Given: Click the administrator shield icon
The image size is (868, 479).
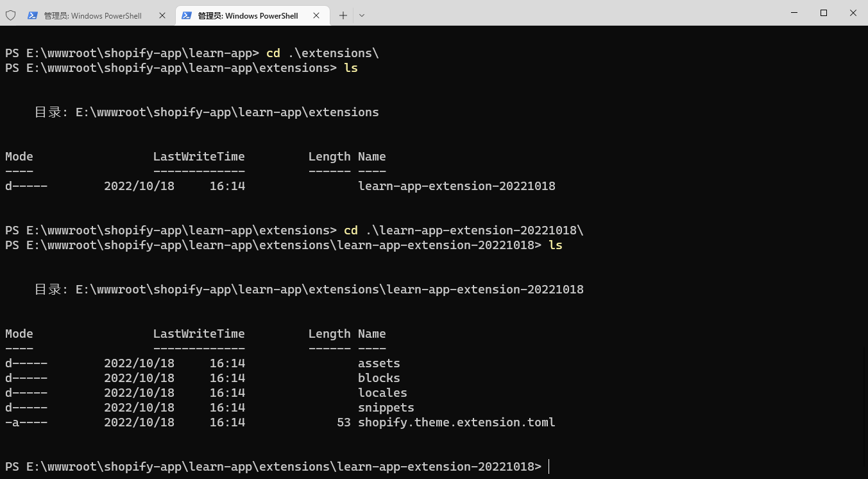Looking at the screenshot, I should click(x=10, y=15).
